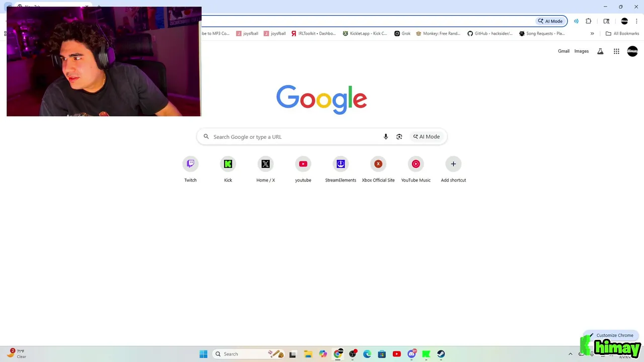Show hidden system tray icons

[570, 354]
